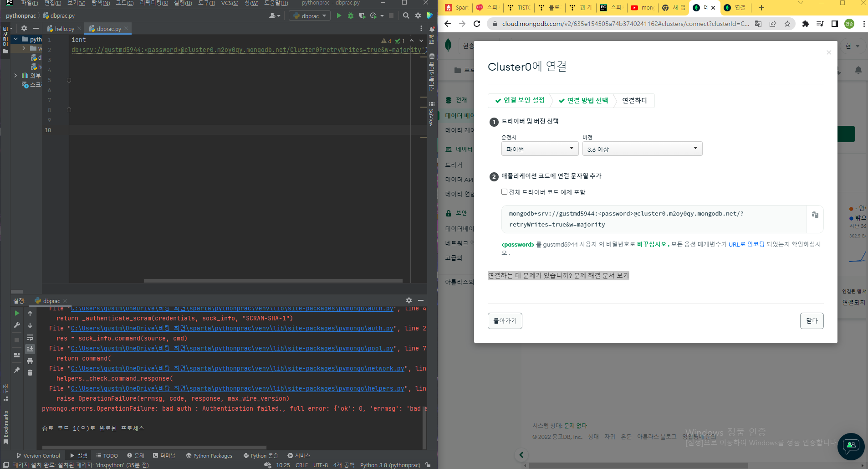Click the 돌아가기 button in the connect dialog

(505, 321)
